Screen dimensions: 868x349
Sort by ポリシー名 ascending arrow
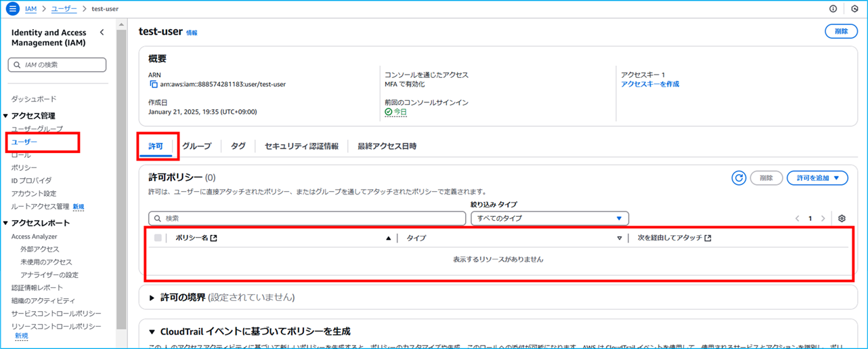tap(389, 239)
